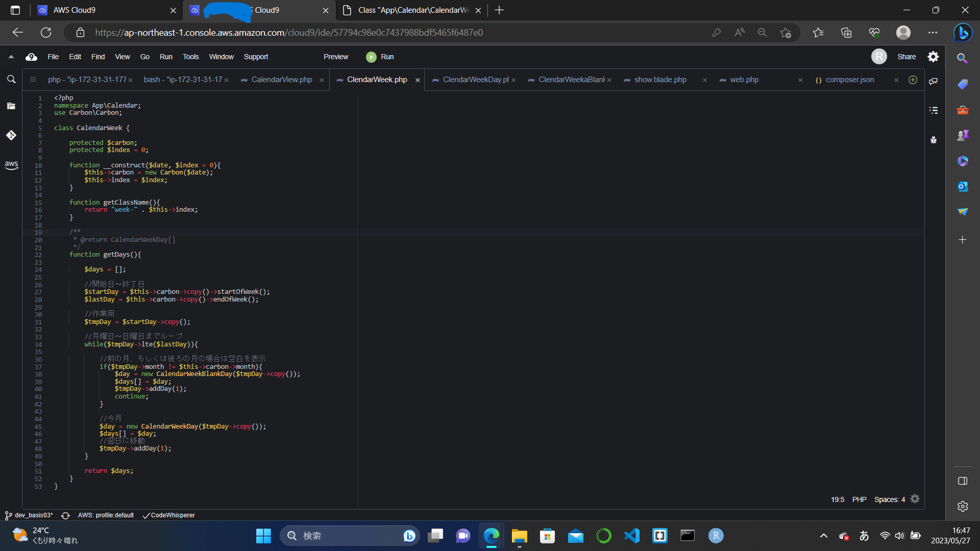Open the Debugger bug icon on right

(x=934, y=140)
